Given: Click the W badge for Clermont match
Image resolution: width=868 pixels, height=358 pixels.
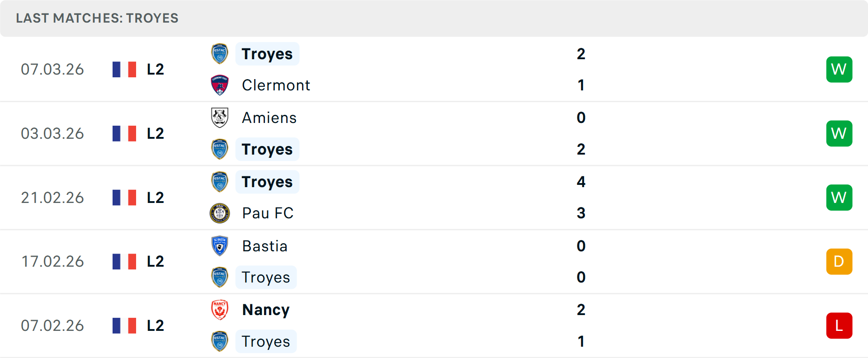Looking at the screenshot, I should pos(839,69).
